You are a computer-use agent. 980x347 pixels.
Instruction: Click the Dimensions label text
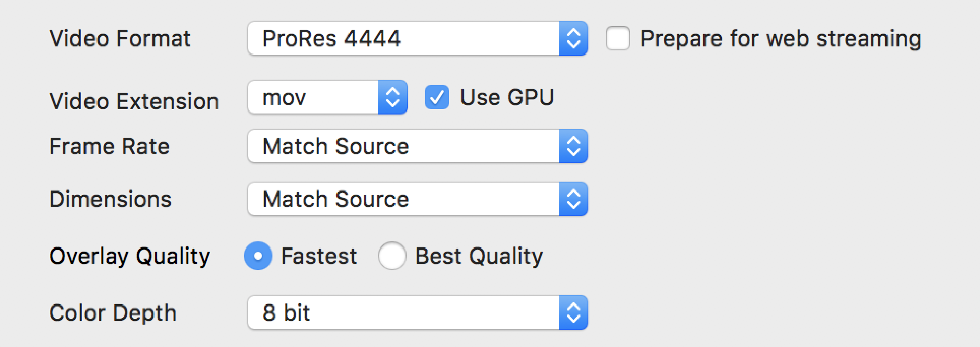point(110,199)
